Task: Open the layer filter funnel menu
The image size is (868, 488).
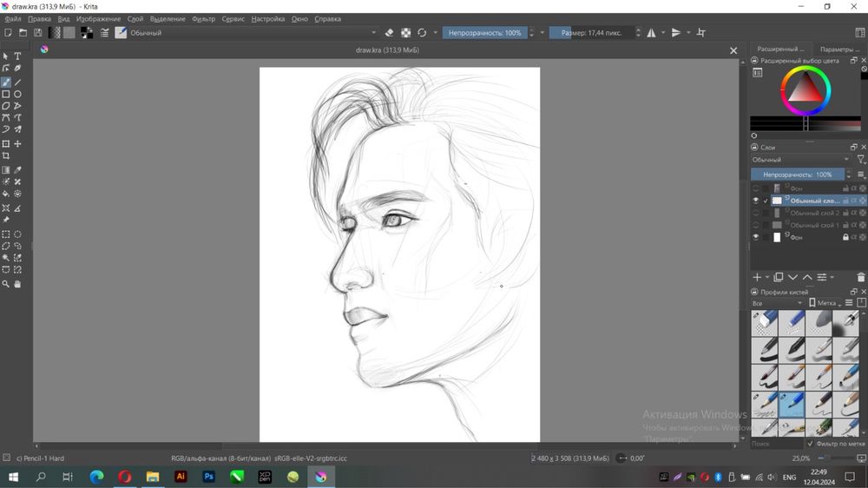Action: pyautogui.click(x=861, y=160)
